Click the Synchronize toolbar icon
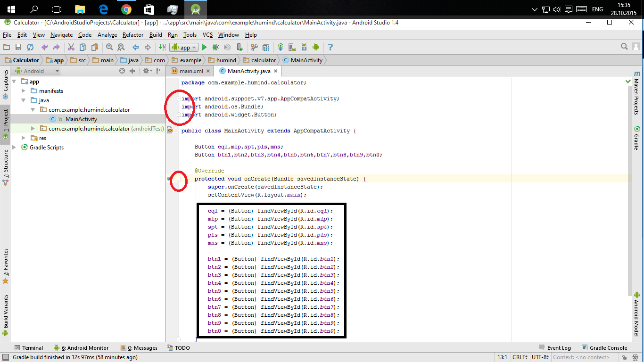The width and height of the screenshot is (644, 362). pyautogui.click(x=30, y=47)
